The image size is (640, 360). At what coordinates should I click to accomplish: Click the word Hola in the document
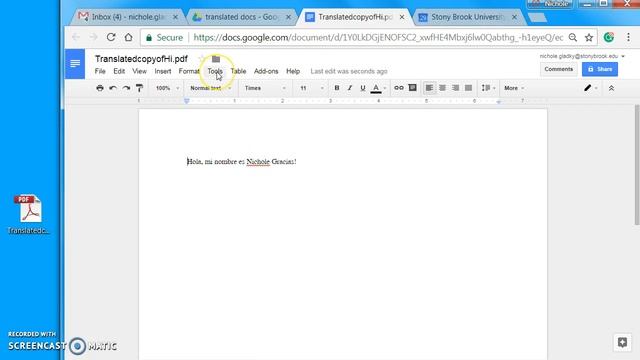(x=195, y=162)
